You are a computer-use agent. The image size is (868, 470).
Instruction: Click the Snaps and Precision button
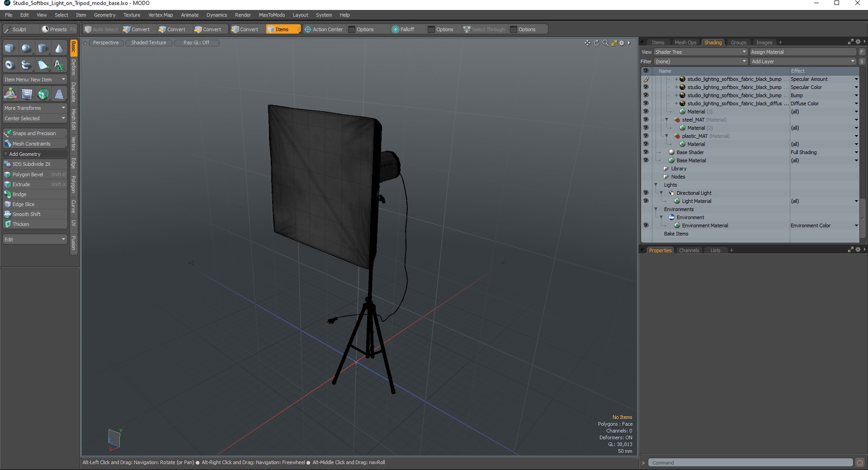[35, 133]
